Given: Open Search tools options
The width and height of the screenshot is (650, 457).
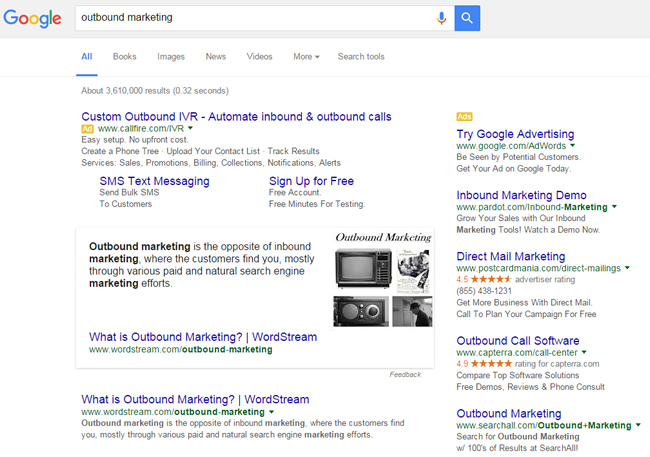Looking at the screenshot, I should 361,56.
